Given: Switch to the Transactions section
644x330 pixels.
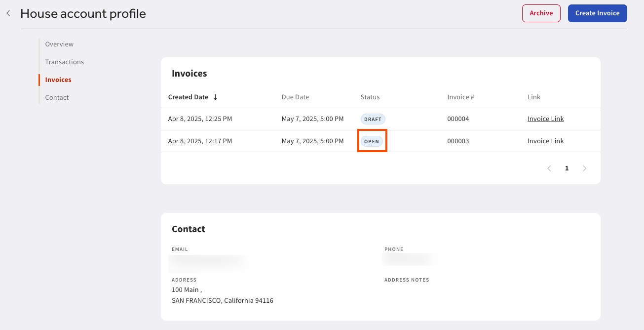Looking at the screenshot, I should [64, 62].
